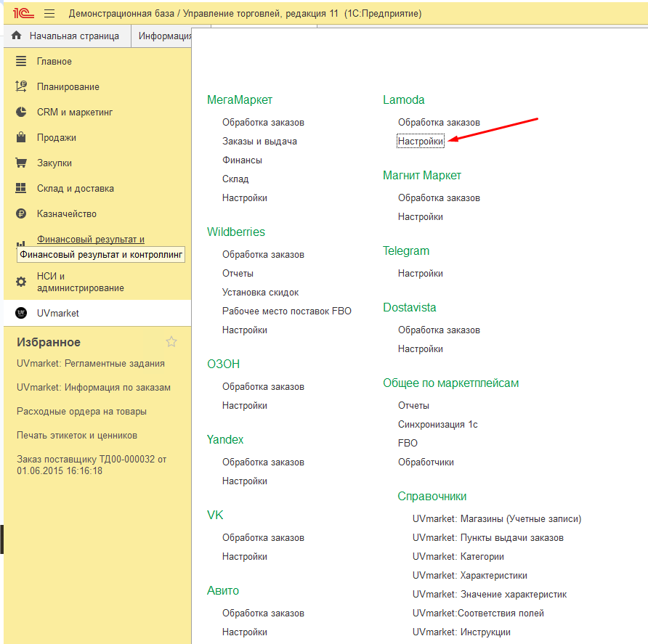Open FBO under Общее по маркетплейсам
The height and width of the screenshot is (644, 648).
tap(408, 443)
